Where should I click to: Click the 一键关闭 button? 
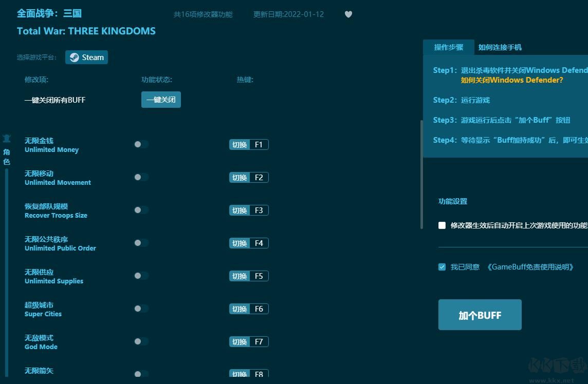tap(161, 100)
